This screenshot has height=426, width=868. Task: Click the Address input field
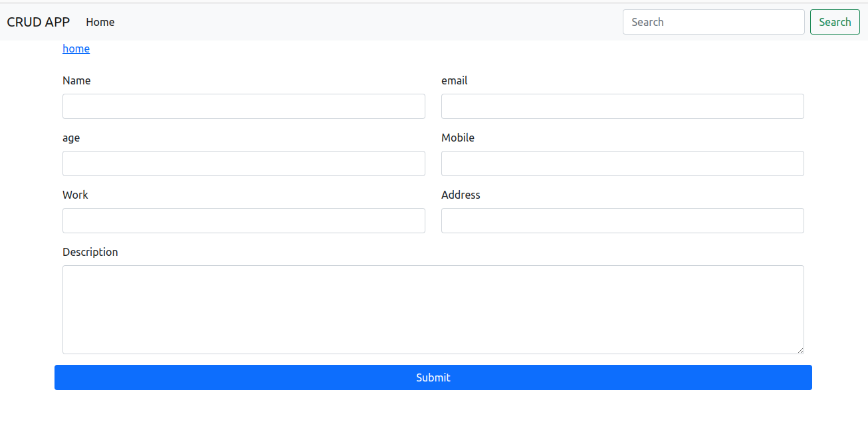pos(622,221)
